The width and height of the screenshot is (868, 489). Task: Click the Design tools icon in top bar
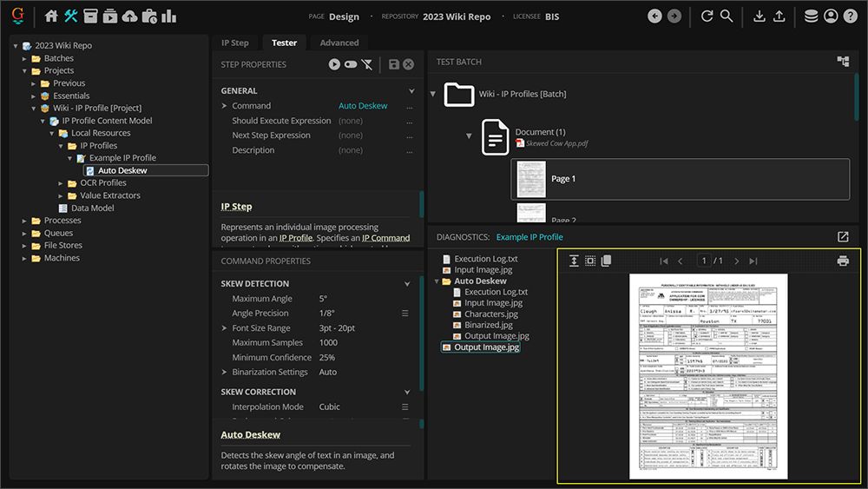click(70, 16)
